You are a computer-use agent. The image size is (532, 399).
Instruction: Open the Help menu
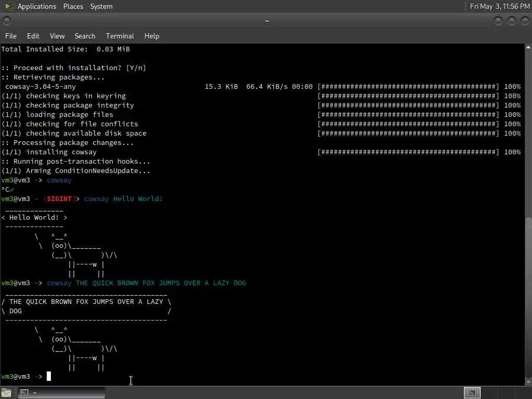pos(152,36)
